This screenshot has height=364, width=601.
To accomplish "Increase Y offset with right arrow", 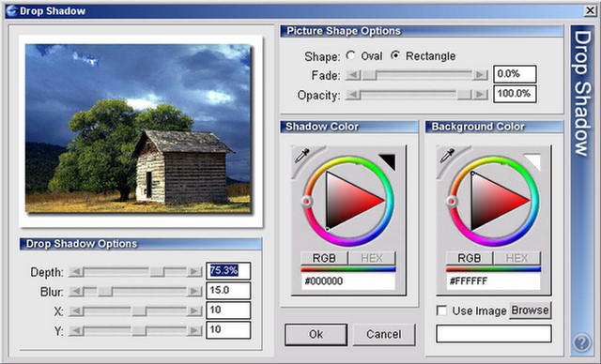I will 194,330.
